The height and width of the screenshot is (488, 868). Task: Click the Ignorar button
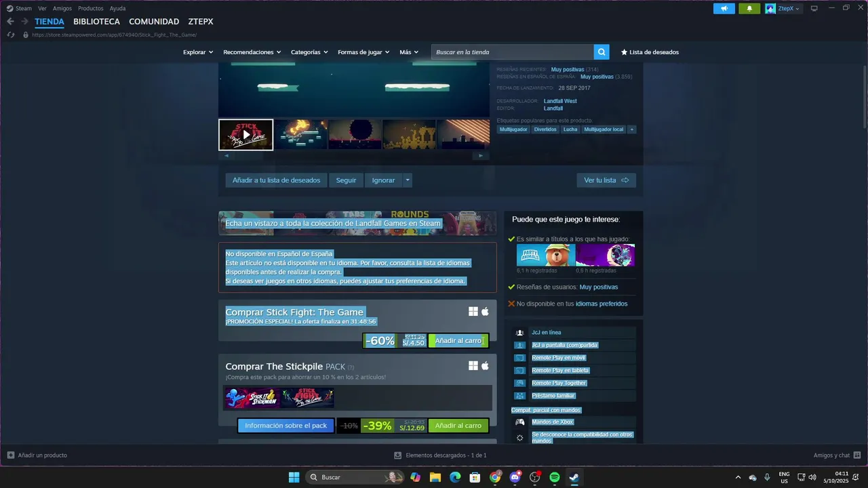(x=383, y=180)
